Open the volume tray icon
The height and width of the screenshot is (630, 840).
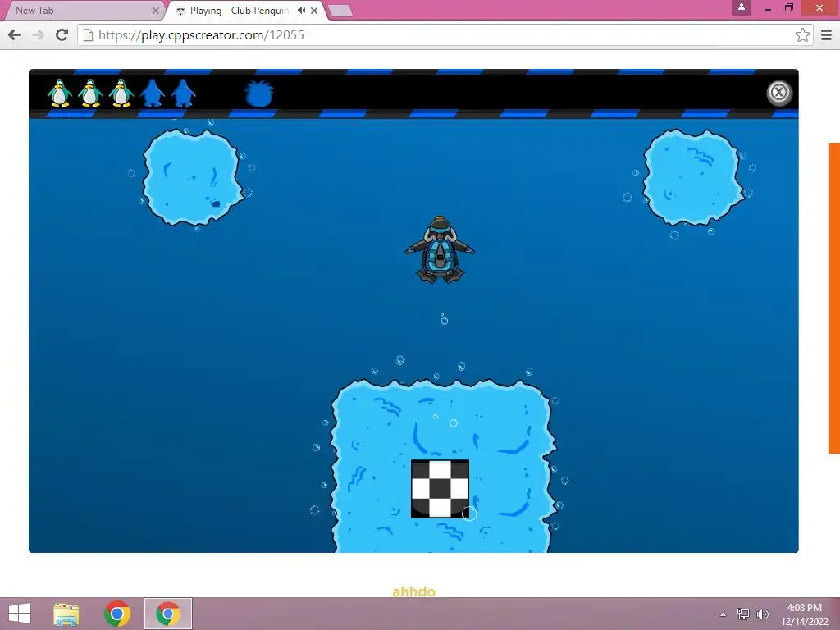point(763,614)
